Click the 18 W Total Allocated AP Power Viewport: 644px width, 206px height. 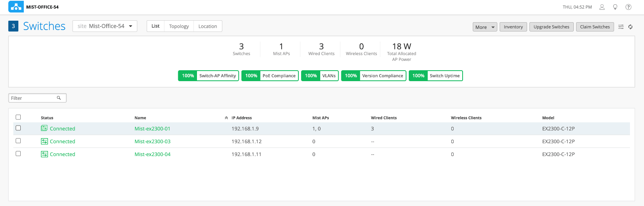(x=401, y=52)
